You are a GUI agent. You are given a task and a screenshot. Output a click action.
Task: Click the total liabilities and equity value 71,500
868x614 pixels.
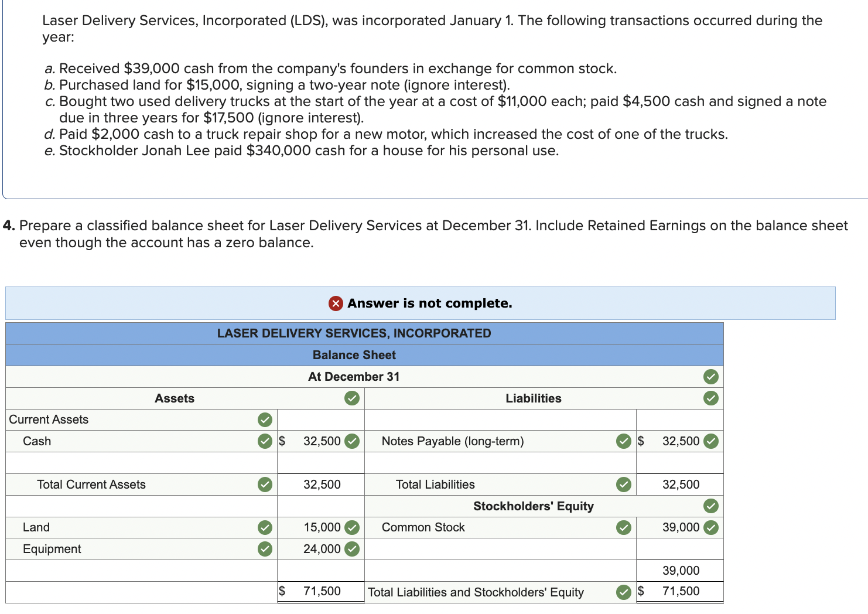point(681,591)
